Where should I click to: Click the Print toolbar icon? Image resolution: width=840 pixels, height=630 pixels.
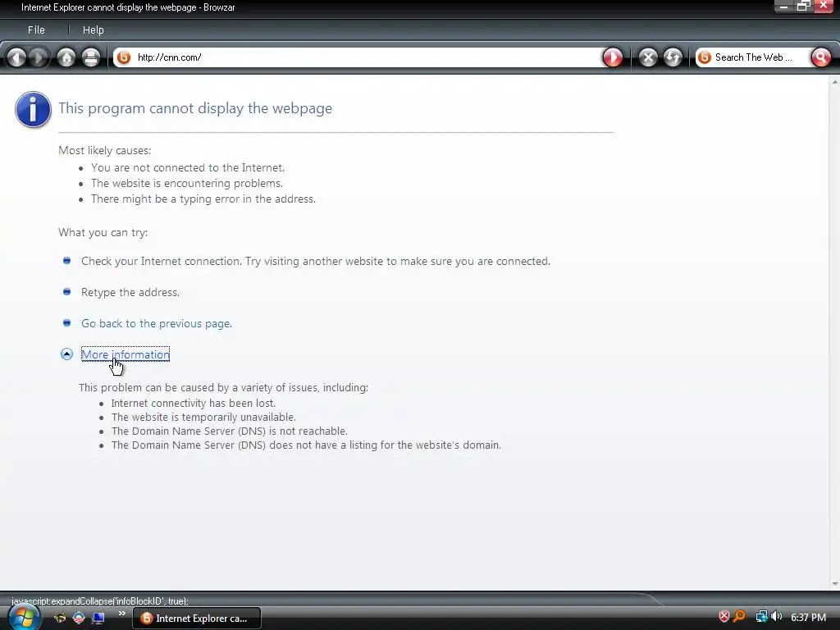tap(91, 57)
